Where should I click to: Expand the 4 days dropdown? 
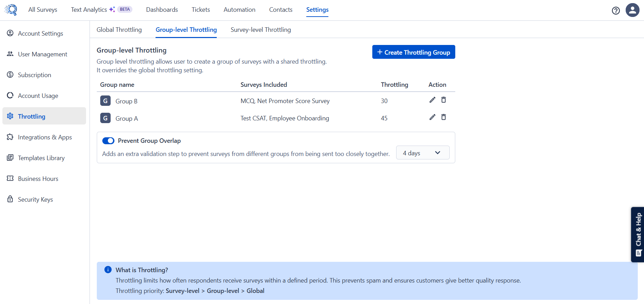coord(422,153)
